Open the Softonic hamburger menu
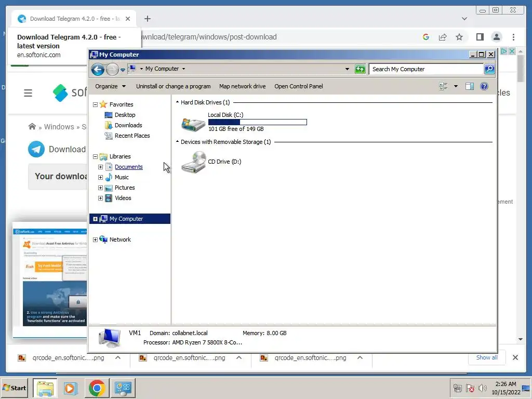 (28, 93)
